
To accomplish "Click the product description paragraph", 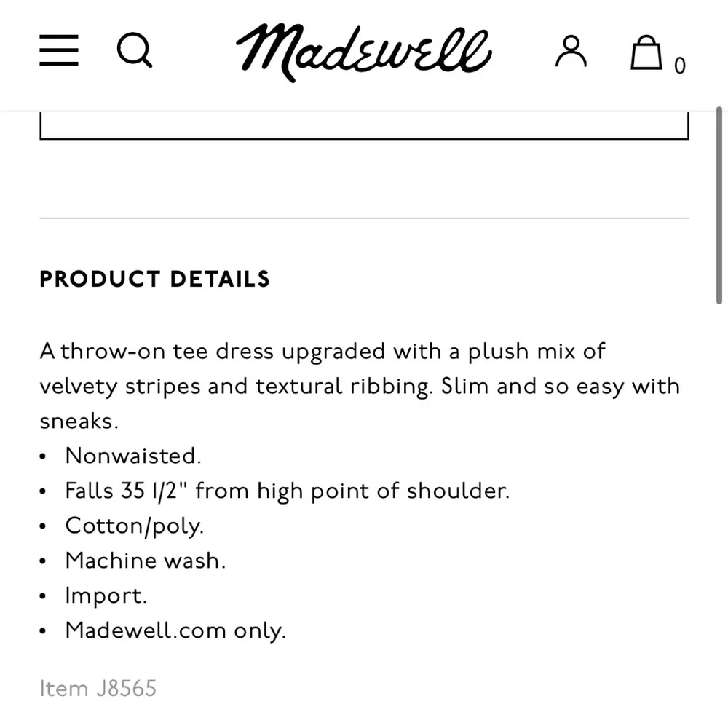I will 360,386.
